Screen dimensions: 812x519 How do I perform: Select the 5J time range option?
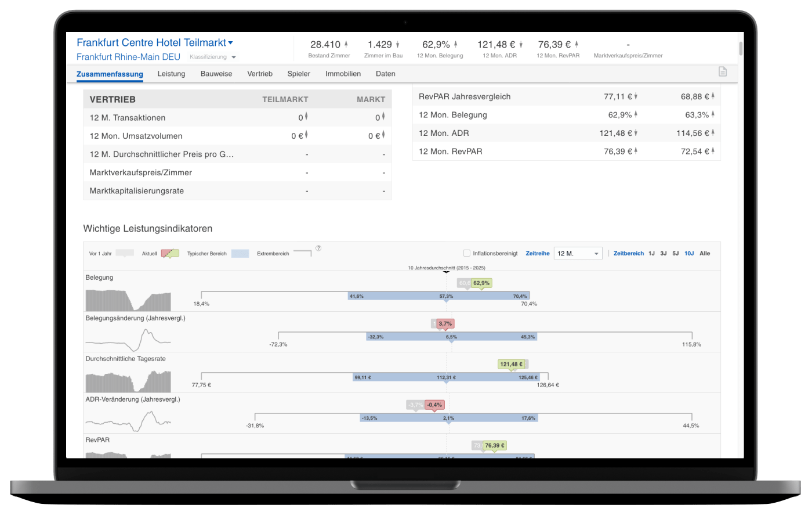676,254
